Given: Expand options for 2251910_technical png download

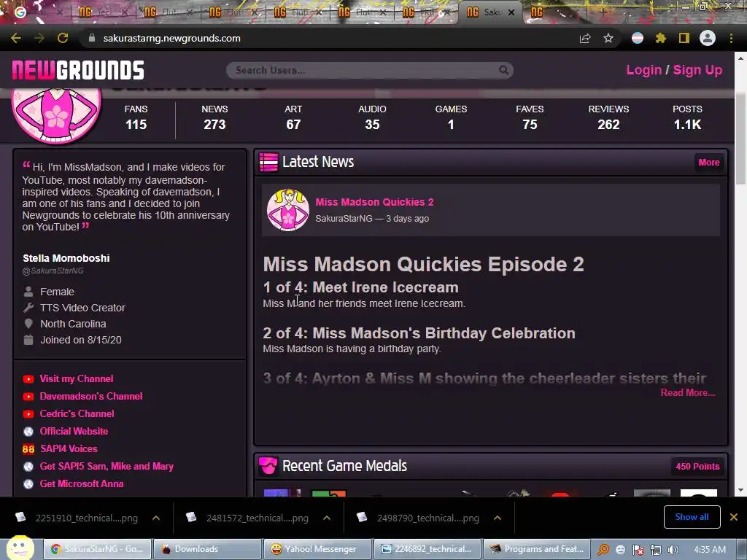Looking at the screenshot, I should 156,518.
